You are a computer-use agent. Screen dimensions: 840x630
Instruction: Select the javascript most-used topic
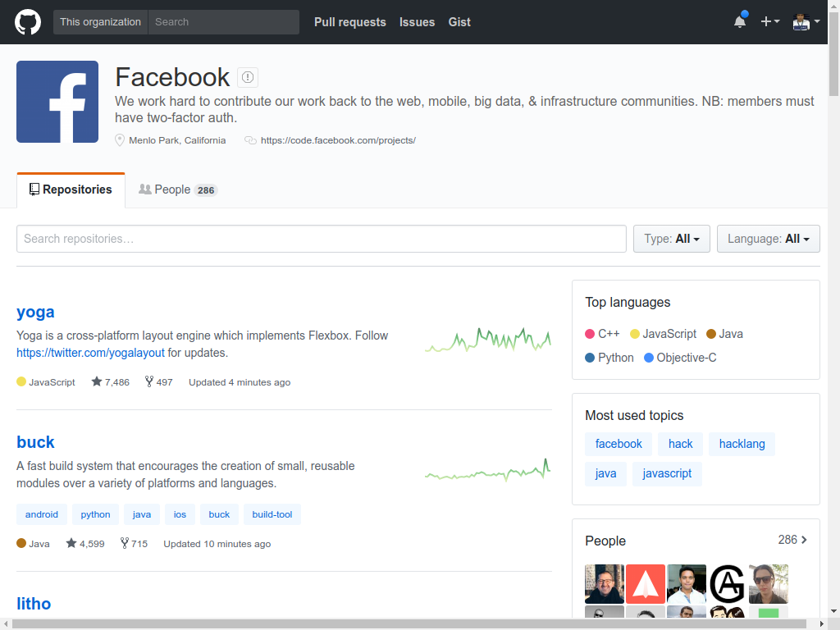click(x=667, y=473)
